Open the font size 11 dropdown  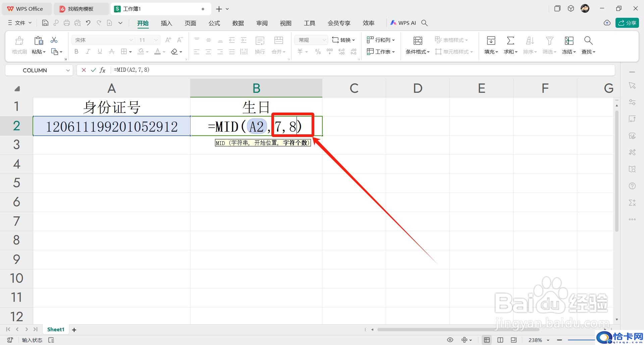[x=156, y=40]
